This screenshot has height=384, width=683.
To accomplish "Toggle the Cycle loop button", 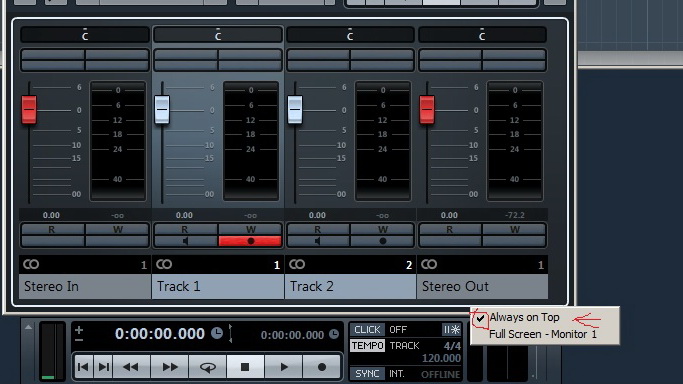I will pos(207,367).
